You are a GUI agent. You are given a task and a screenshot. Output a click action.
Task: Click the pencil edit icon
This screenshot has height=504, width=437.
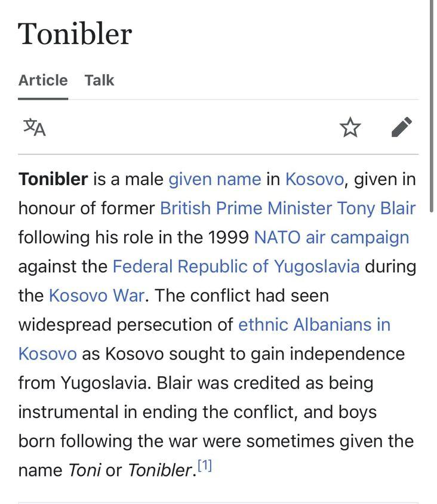[x=402, y=127]
